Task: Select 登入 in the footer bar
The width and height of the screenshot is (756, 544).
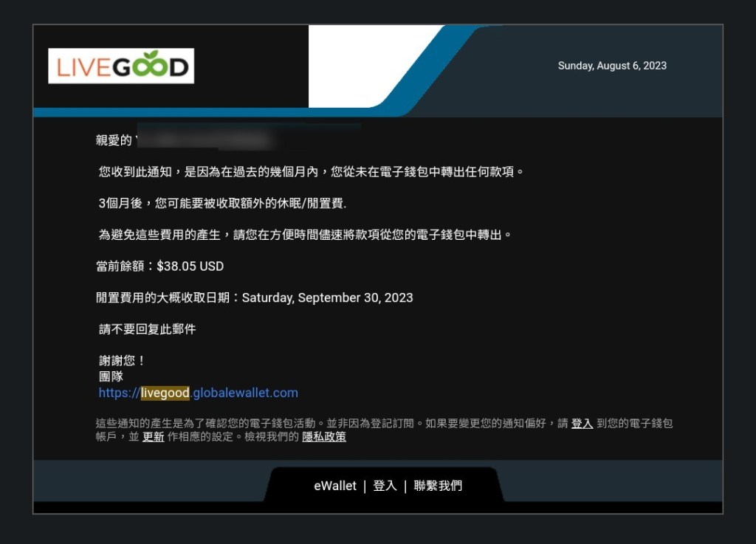Action: [385, 486]
